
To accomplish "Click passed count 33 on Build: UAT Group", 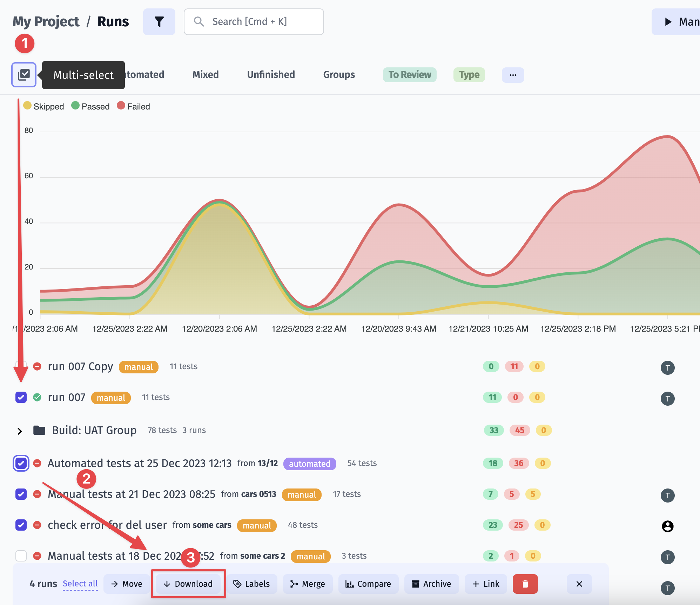I will tap(494, 430).
